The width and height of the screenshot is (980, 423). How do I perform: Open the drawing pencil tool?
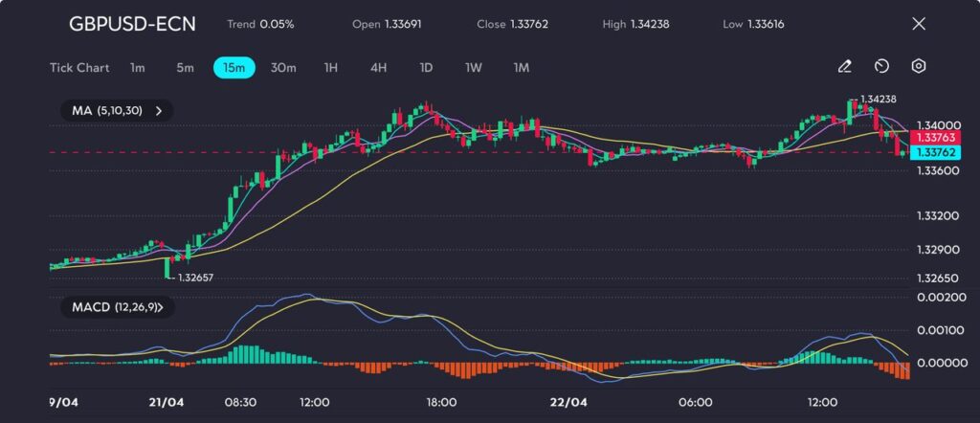coord(844,67)
